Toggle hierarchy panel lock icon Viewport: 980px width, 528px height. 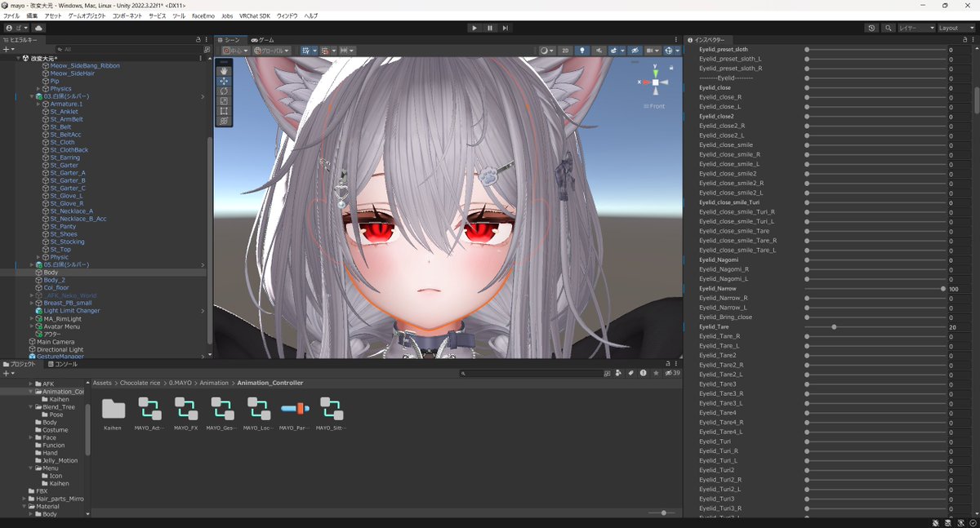click(x=198, y=39)
